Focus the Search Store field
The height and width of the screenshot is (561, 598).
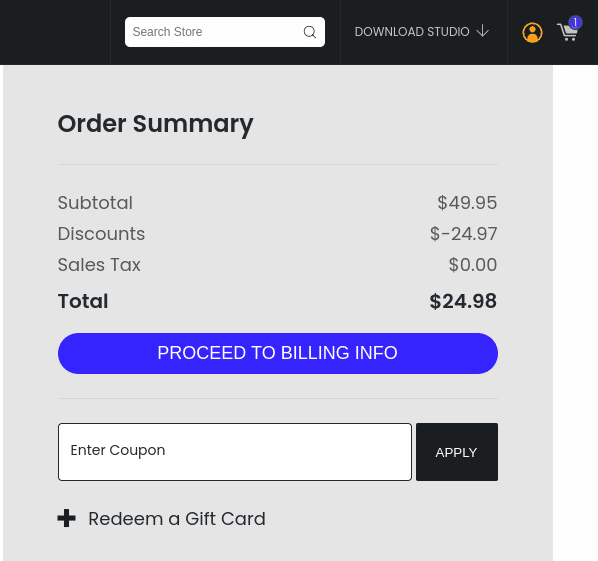225,32
